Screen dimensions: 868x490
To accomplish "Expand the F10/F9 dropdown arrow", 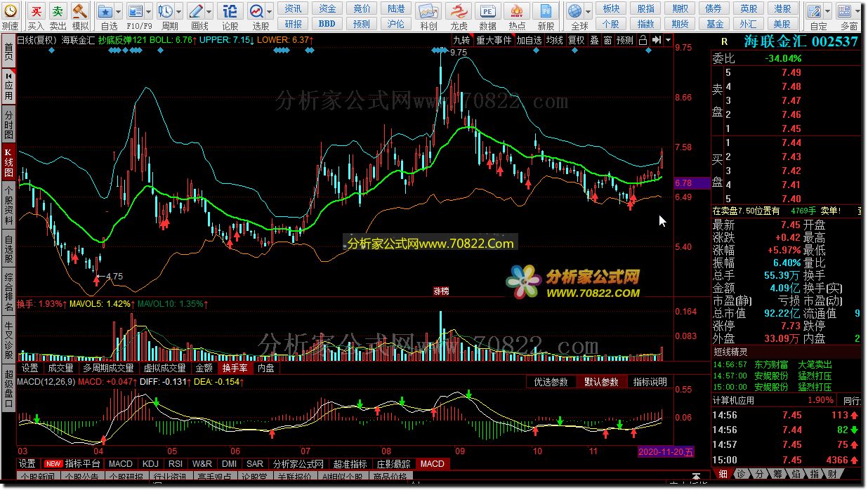I will (x=148, y=12).
